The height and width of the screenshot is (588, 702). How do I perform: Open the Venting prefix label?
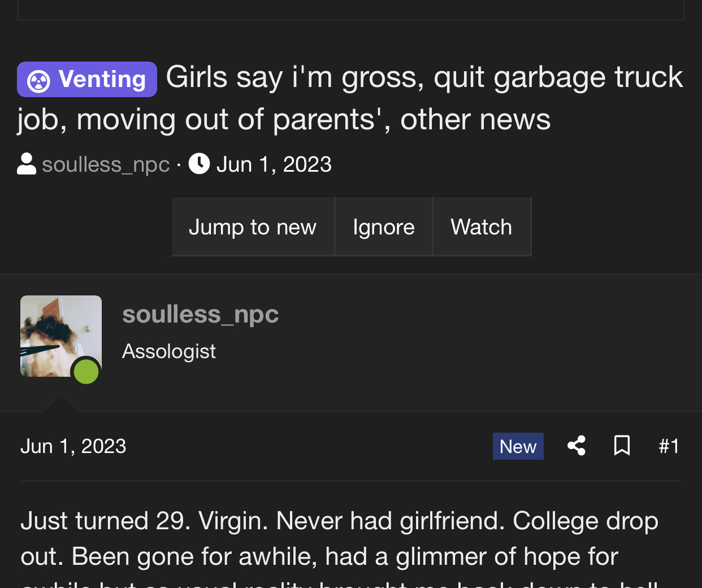coord(87,79)
